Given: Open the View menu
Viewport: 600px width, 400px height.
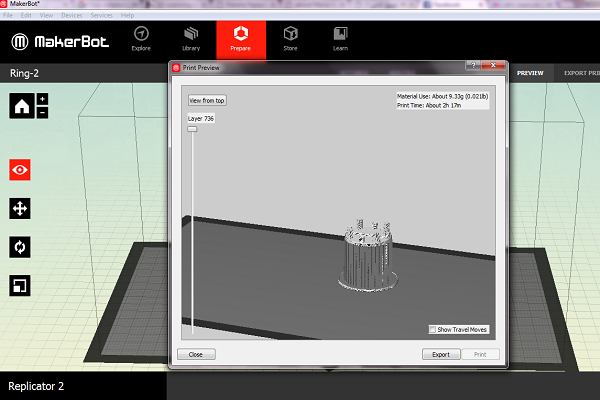Looking at the screenshot, I should click(46, 15).
